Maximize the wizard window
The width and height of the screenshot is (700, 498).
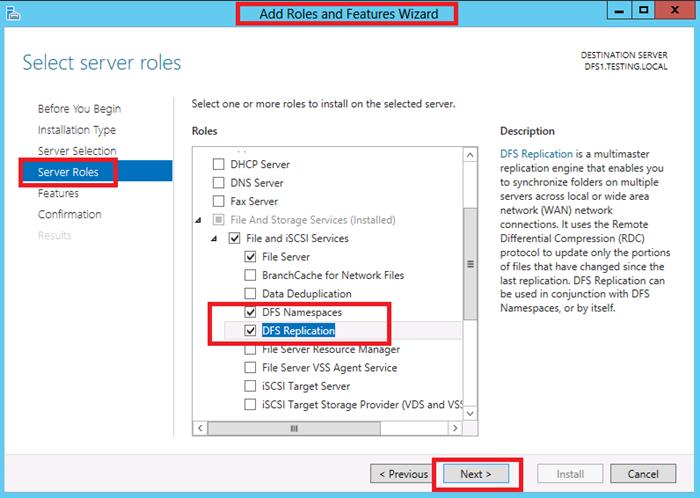(x=643, y=10)
